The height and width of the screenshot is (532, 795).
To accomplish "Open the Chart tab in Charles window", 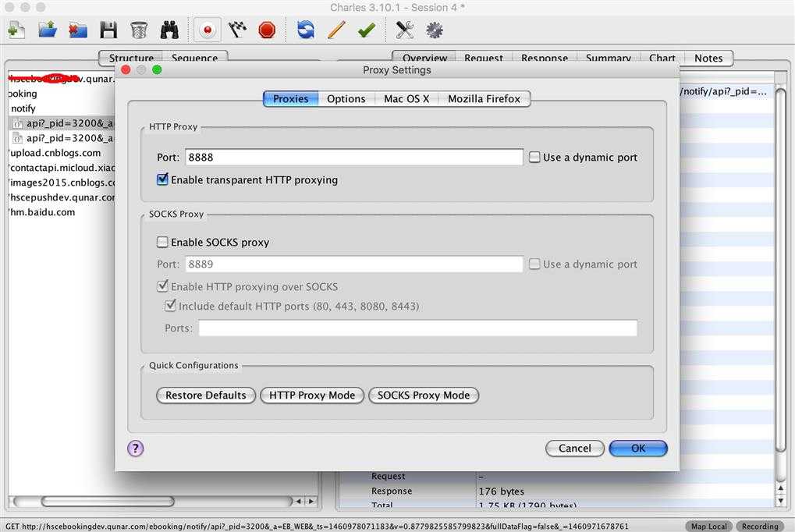I will 662,58.
